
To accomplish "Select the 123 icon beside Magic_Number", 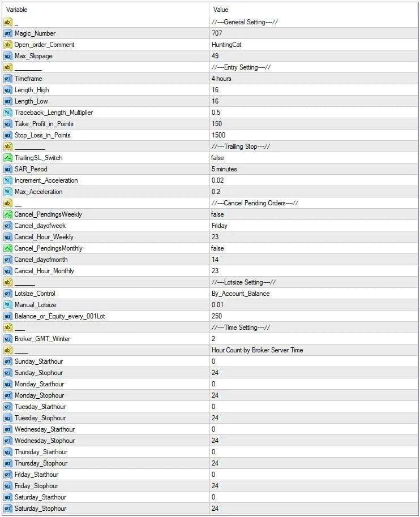I will click(x=8, y=33).
